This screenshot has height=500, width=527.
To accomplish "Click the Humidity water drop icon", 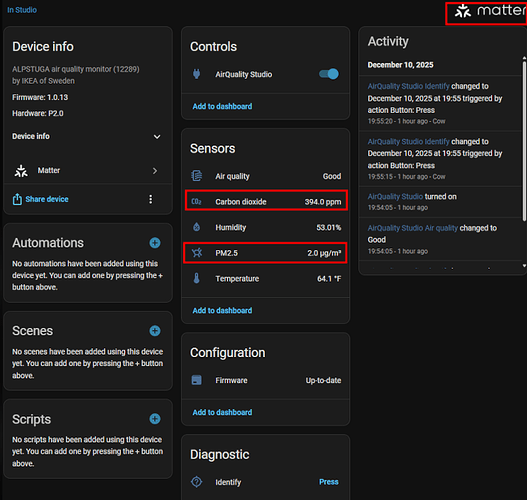I will click(x=197, y=227).
